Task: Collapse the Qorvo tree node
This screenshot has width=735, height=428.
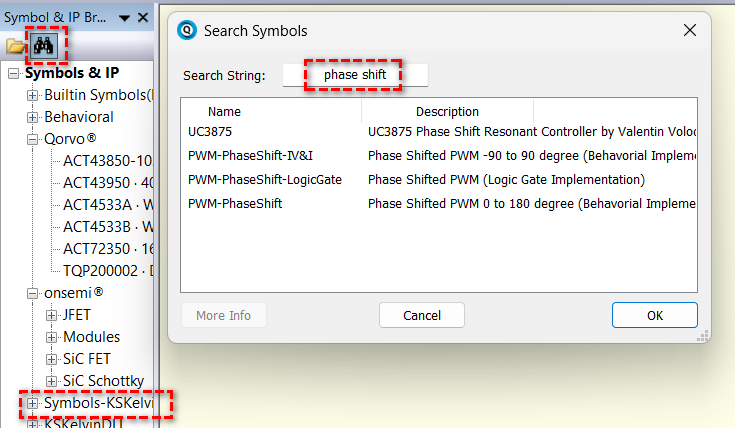Action: [x=32, y=139]
